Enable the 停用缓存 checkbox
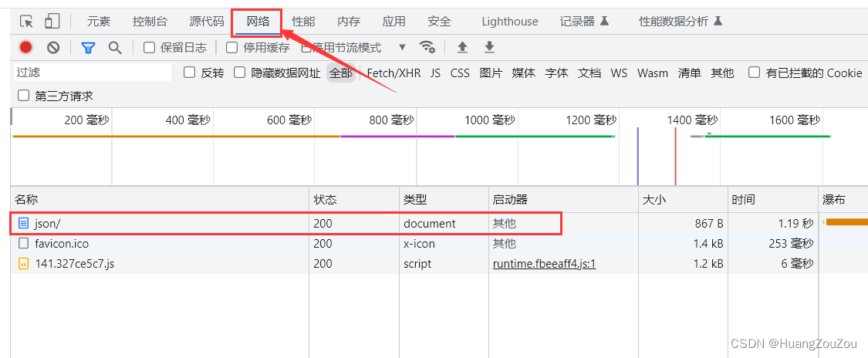868x358 pixels. pyautogui.click(x=232, y=48)
